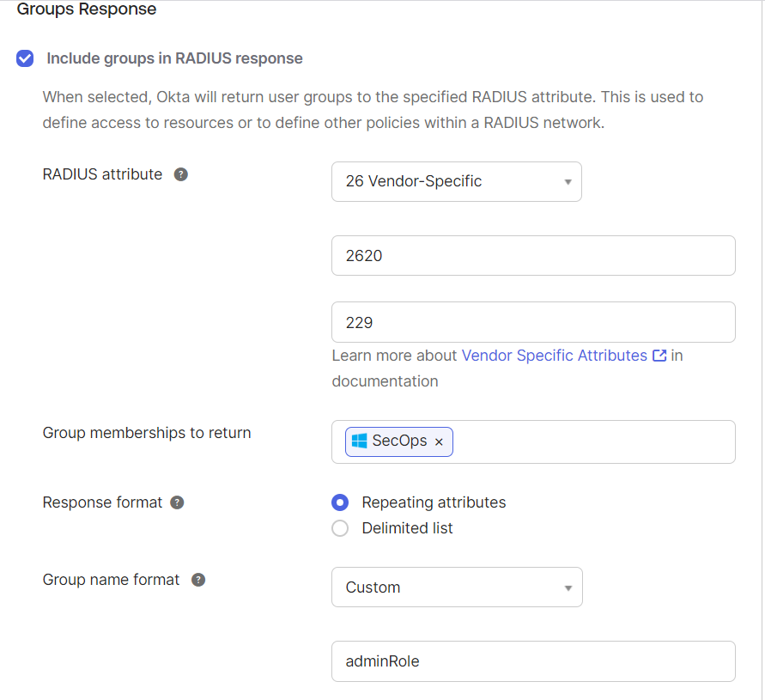765x700 pixels.
Task: Click help icon beside RADIUS attribute
Action: pyautogui.click(x=181, y=174)
